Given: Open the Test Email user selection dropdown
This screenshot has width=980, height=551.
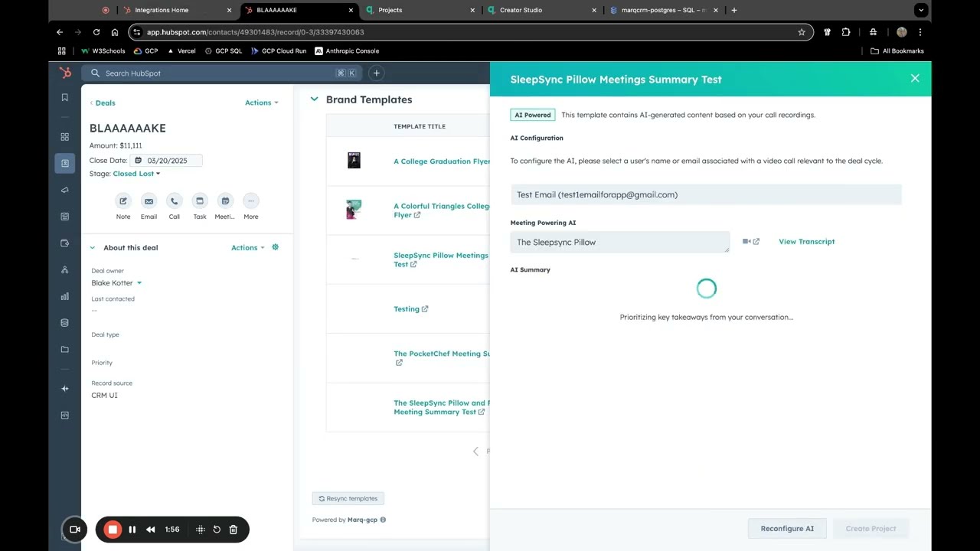Looking at the screenshot, I should pos(706,194).
